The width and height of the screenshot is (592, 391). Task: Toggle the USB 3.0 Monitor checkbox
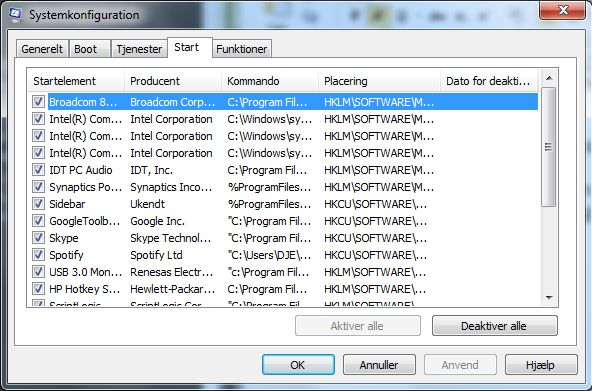click(x=38, y=271)
